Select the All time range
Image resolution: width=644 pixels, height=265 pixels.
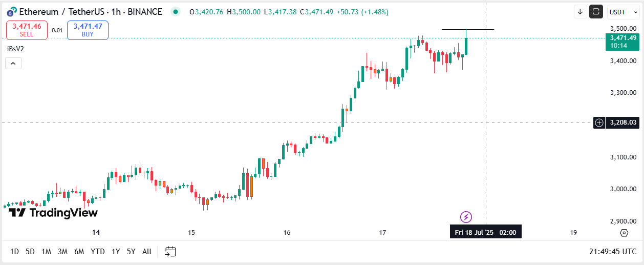click(x=147, y=252)
